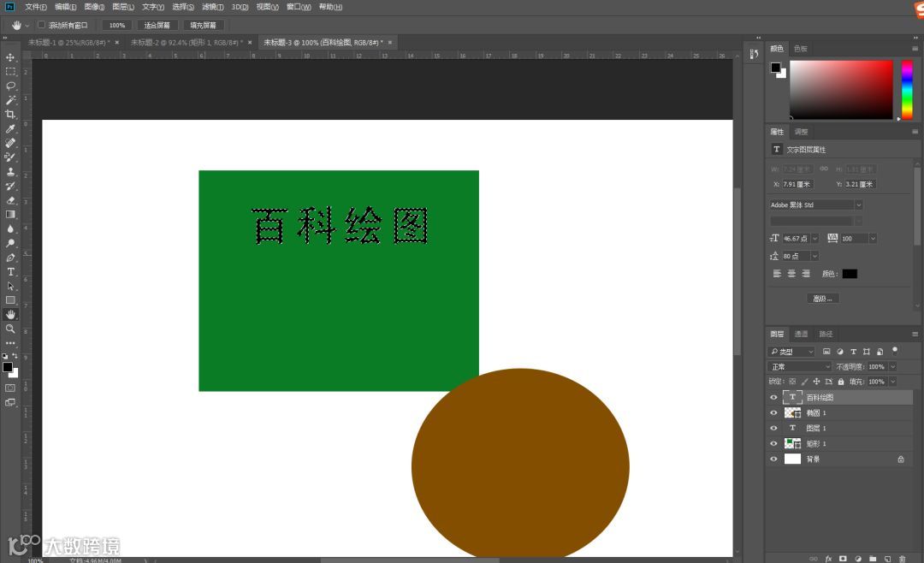Click the layer style fx icon
Image resolution: width=924 pixels, height=563 pixels.
point(828,558)
